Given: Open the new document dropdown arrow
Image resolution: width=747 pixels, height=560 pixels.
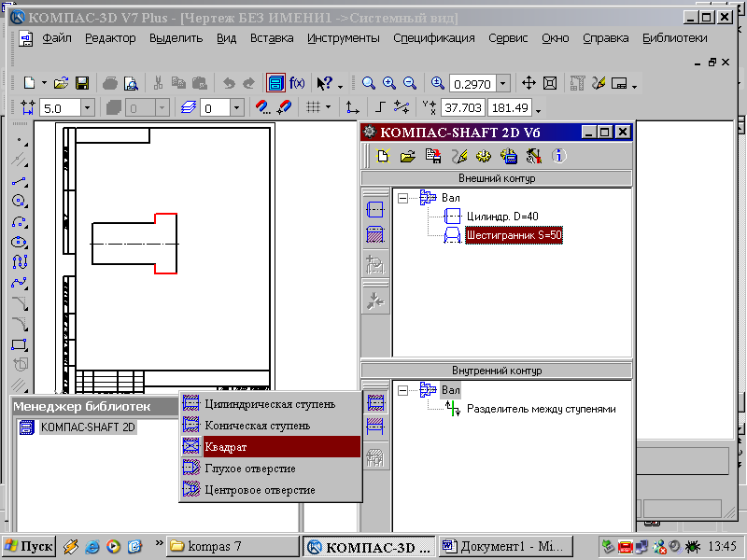Looking at the screenshot, I should [44, 83].
